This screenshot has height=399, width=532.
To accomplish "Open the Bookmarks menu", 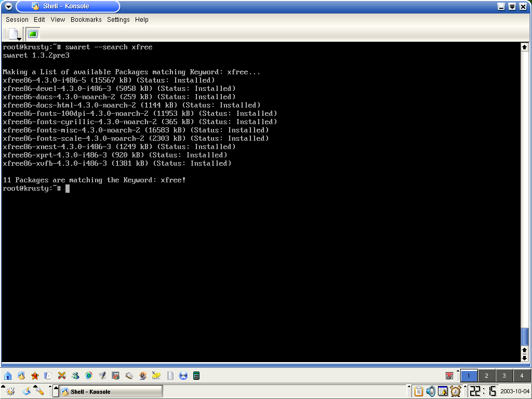I will click(x=86, y=20).
